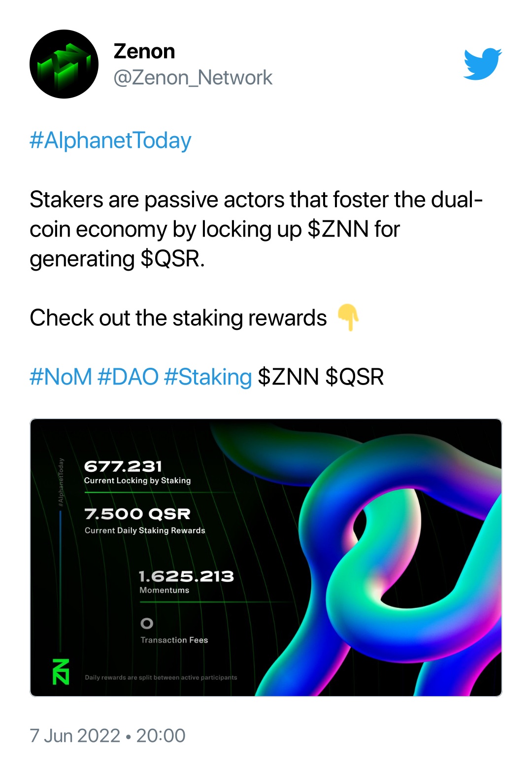Image resolution: width=532 pixels, height=775 pixels.
Task: Click the 1.625.213 Momentums figure
Action: 186,576
